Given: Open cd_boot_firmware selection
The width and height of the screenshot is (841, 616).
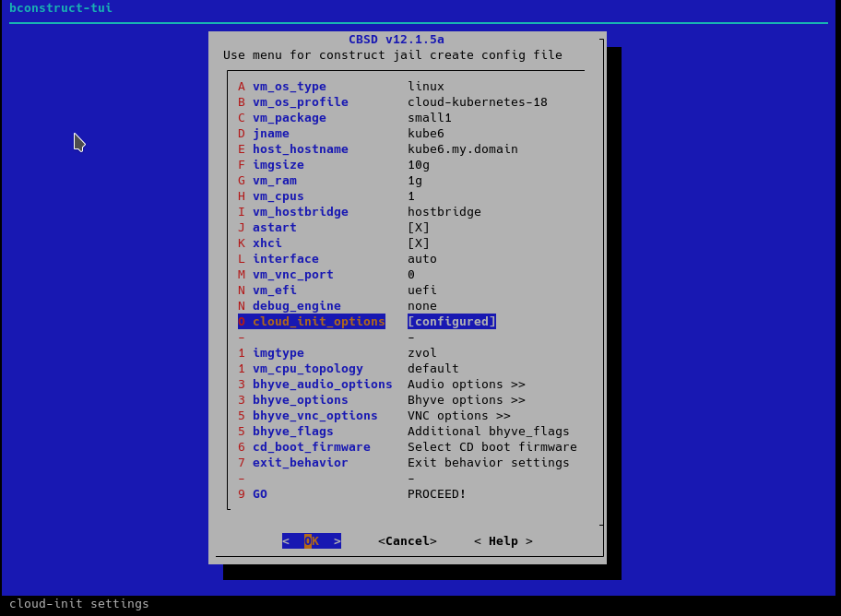Looking at the screenshot, I should tap(407, 447).
